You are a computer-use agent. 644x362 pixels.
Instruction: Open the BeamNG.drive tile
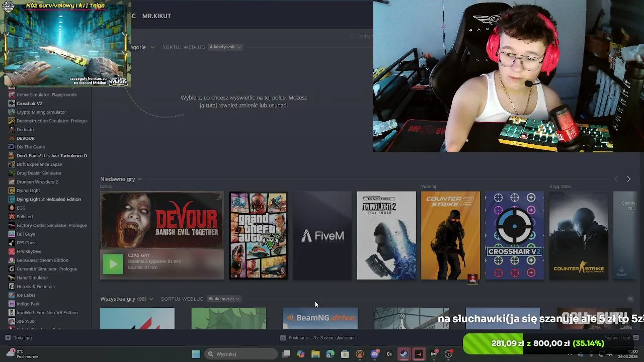[x=320, y=318]
